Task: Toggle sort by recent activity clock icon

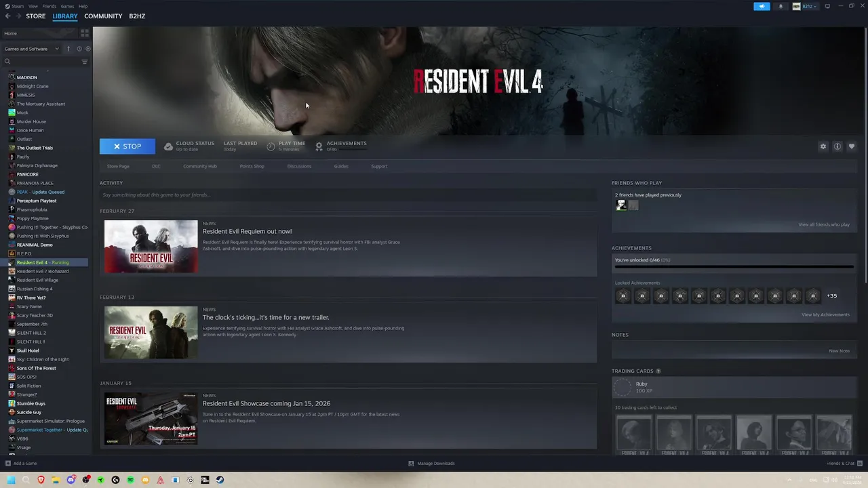Action: click(x=79, y=49)
